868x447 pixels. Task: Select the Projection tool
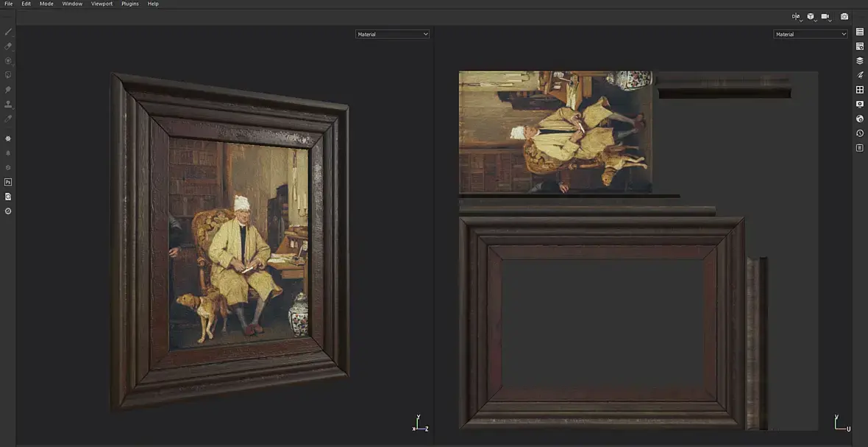[x=8, y=61]
